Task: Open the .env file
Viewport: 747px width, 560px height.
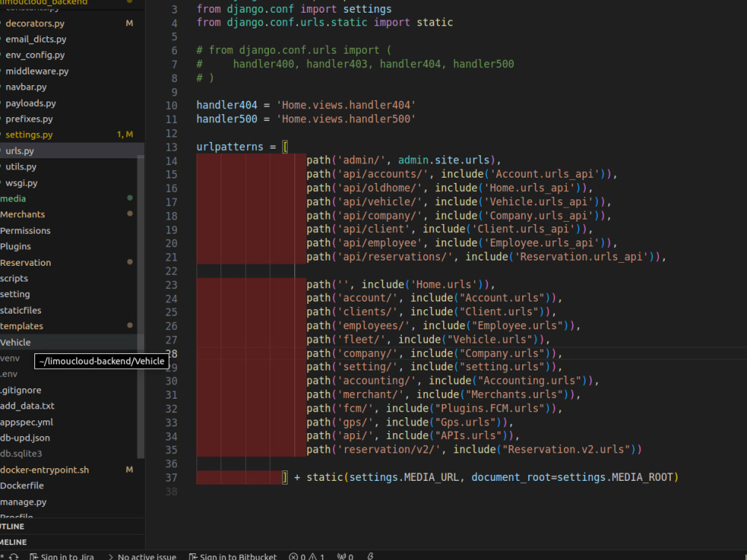Action: [9, 374]
